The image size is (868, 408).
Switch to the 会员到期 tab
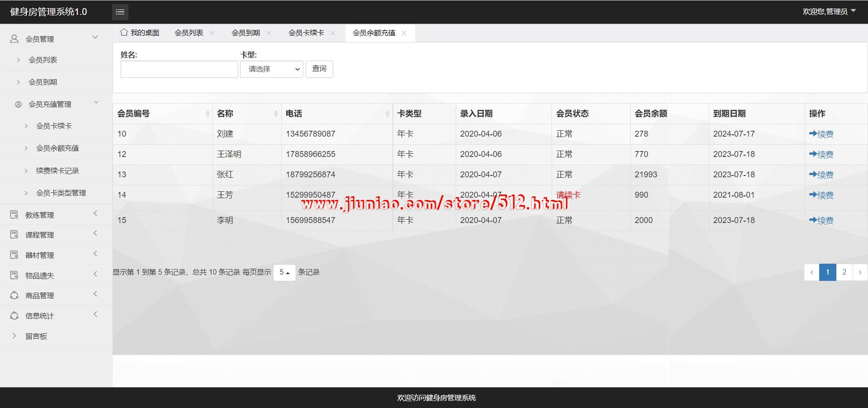[245, 33]
